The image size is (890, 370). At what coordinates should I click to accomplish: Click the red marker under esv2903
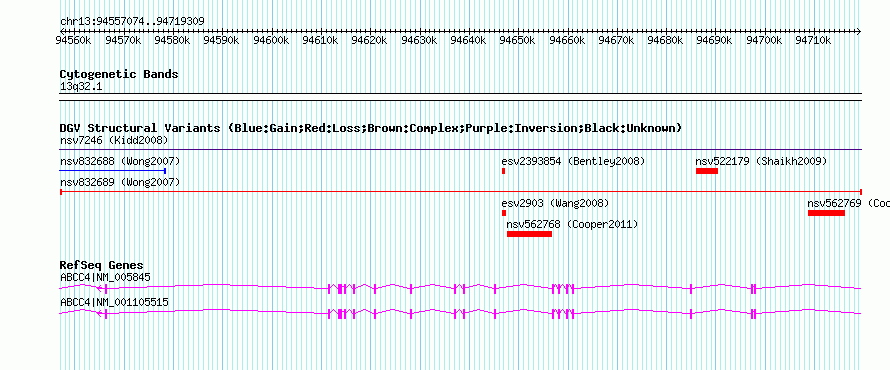pyautogui.click(x=503, y=213)
